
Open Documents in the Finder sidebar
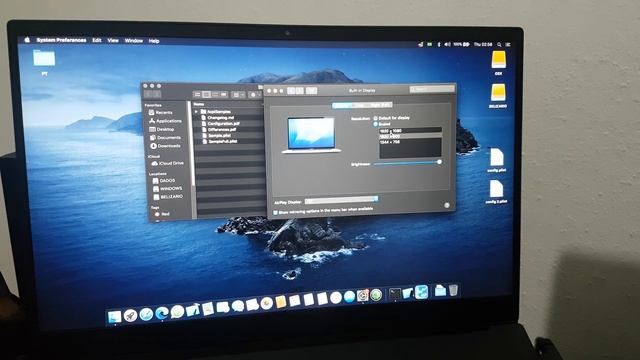pyautogui.click(x=165, y=138)
